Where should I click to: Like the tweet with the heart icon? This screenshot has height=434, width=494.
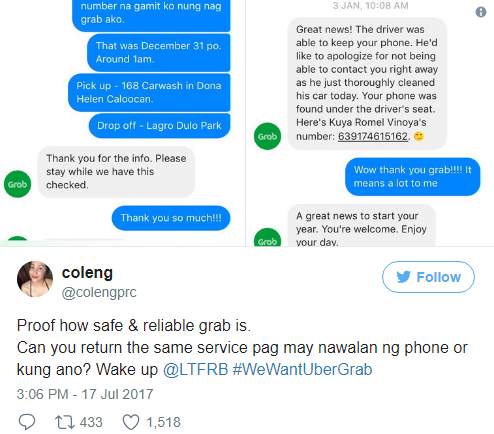pyautogui.click(x=131, y=422)
